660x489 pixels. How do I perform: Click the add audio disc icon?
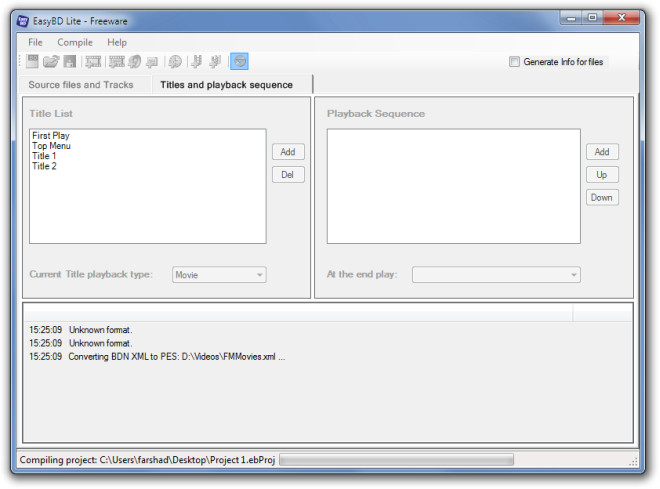pyautogui.click(x=135, y=61)
